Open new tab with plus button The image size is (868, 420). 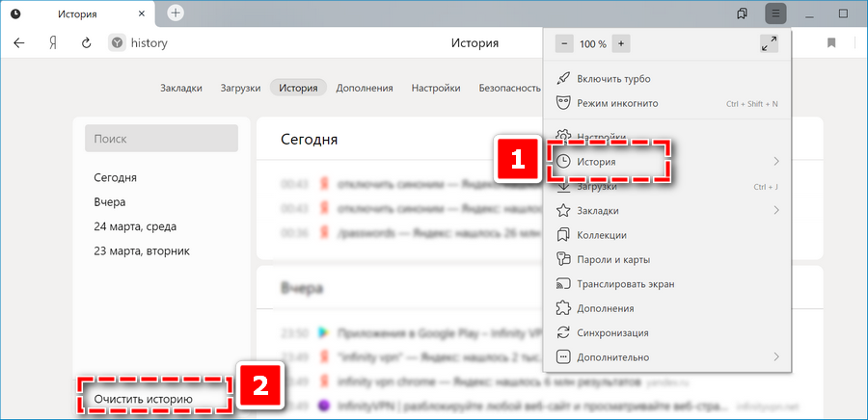[176, 13]
